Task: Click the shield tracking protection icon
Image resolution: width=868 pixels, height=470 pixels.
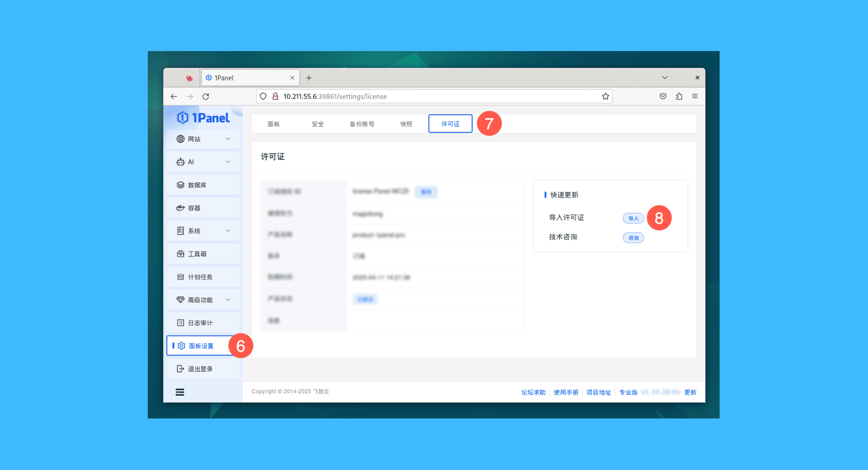Action: point(263,96)
